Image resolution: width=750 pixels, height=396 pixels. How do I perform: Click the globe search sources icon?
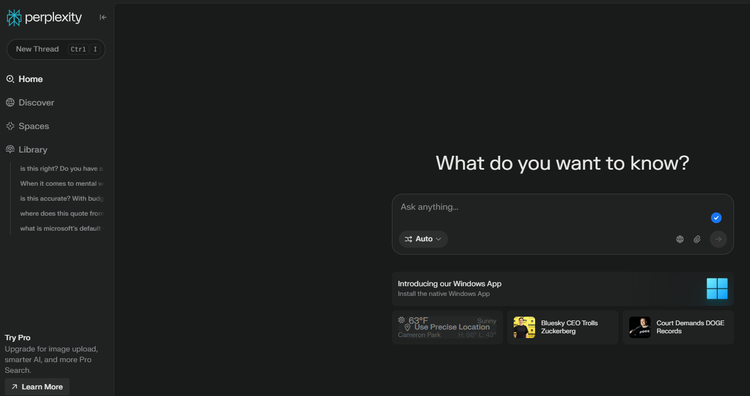pos(680,239)
